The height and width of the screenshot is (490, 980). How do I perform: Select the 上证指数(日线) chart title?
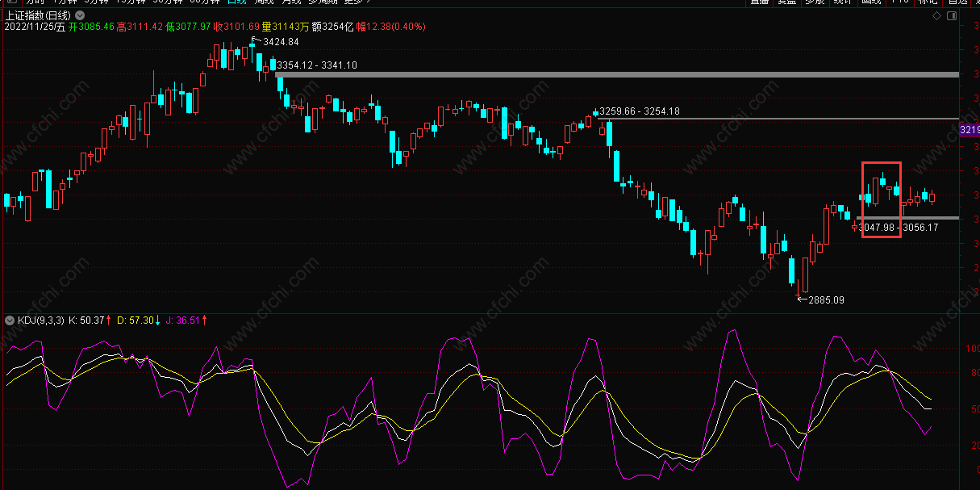(x=38, y=15)
